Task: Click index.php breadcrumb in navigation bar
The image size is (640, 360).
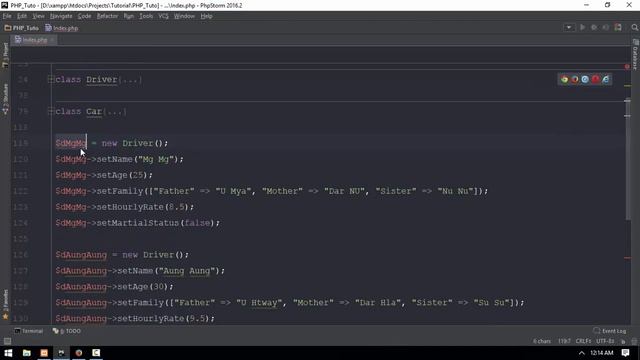Action: [62, 28]
